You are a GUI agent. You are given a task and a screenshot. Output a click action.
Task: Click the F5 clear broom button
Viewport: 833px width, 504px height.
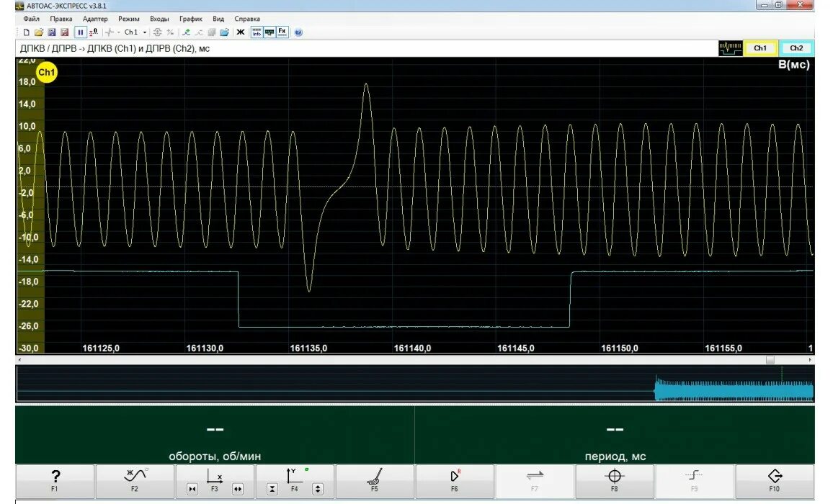375,480
